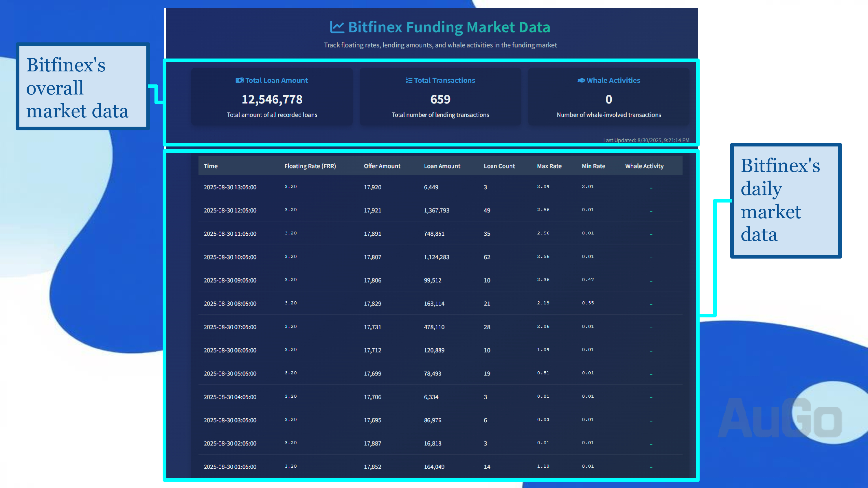Click loan amount 1,124,283 cell
Viewport: 868px width, 488px height.
[x=436, y=257]
